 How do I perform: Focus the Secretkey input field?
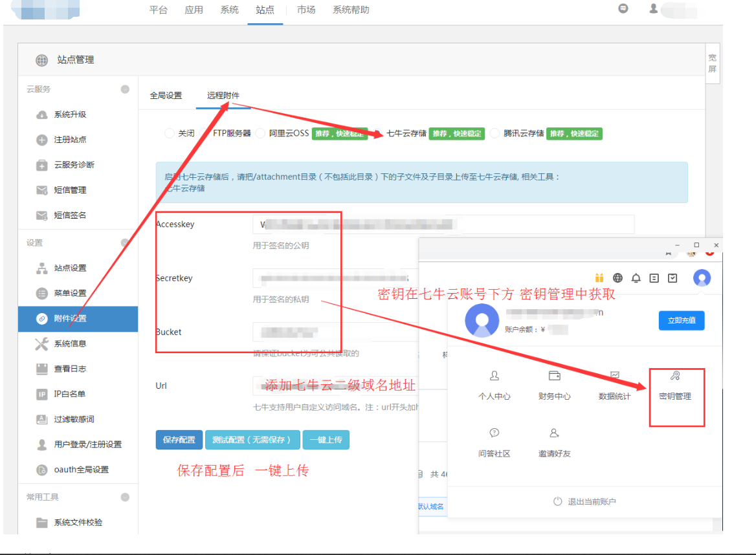point(335,278)
